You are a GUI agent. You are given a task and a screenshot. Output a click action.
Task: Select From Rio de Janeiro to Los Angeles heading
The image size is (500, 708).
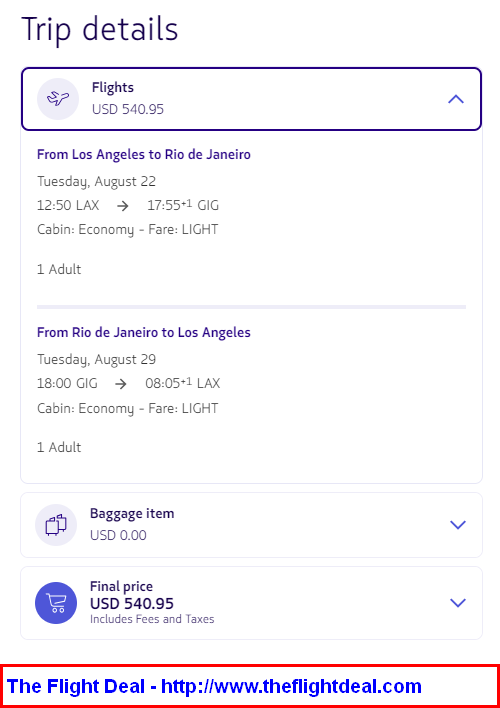coord(144,333)
